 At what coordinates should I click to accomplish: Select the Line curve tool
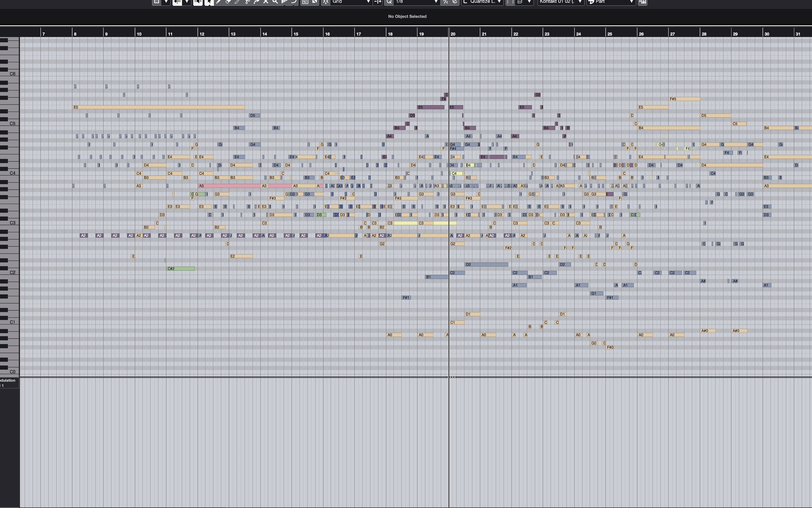(294, 2)
